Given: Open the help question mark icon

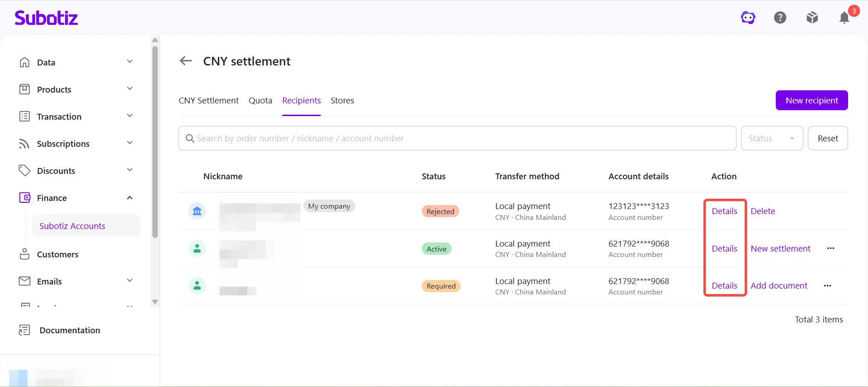Looking at the screenshot, I should 780,18.
